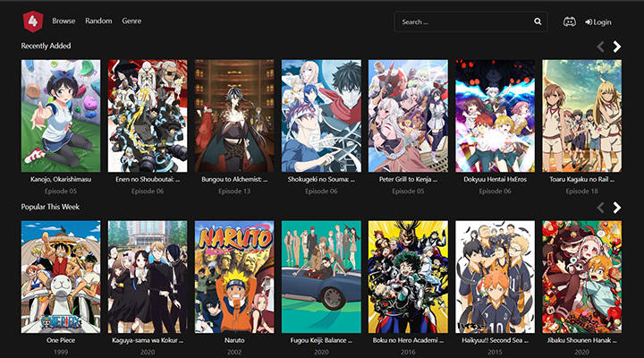Click the red site logo icon
This screenshot has height=358, width=644.
32,21
